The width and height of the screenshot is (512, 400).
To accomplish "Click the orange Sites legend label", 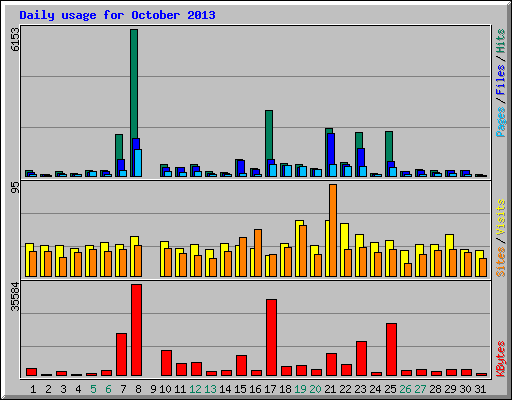I will (x=500, y=262).
